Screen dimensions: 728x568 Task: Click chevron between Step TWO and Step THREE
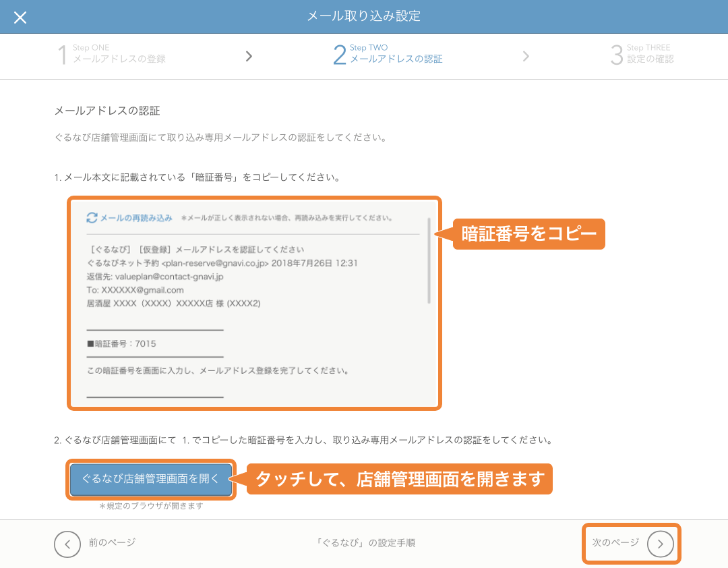tap(526, 56)
